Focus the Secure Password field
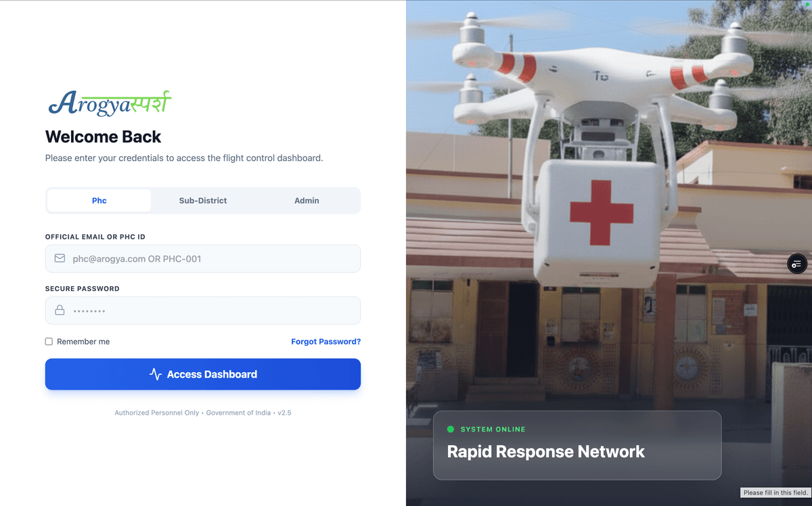Viewport: 812px width, 506px height. coord(203,310)
